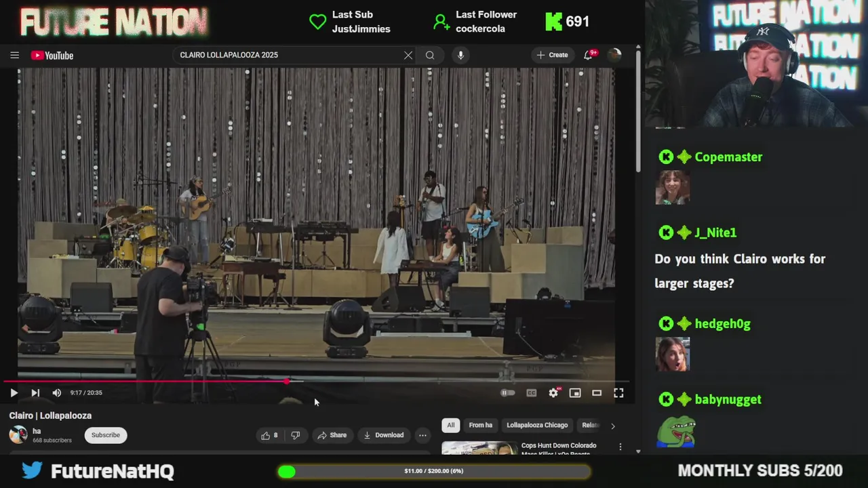Screen dimensions: 868x488
Task: Toggle the autoplay switch
Action: 508,393
